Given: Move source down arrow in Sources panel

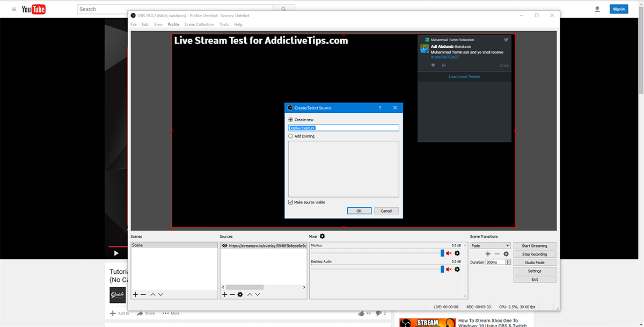Looking at the screenshot, I should [258, 294].
